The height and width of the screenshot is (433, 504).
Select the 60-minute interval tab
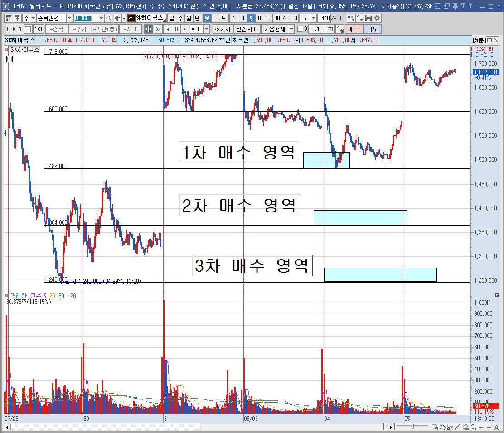295,18
